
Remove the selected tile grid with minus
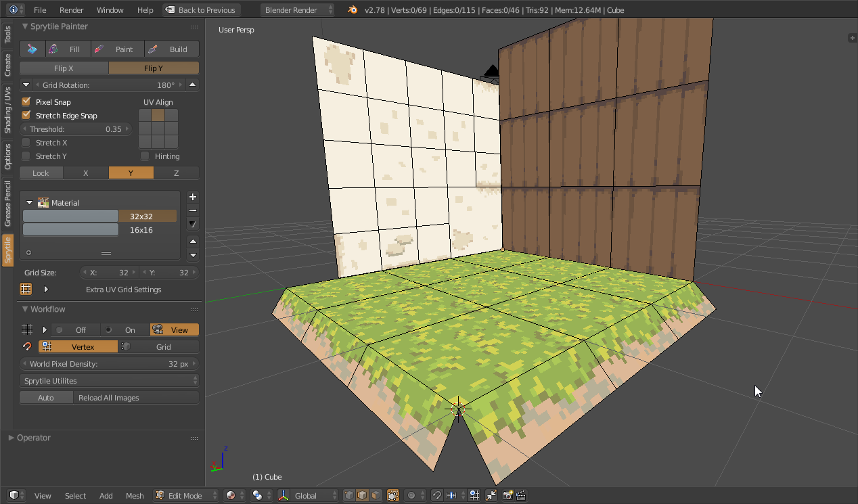pyautogui.click(x=193, y=210)
